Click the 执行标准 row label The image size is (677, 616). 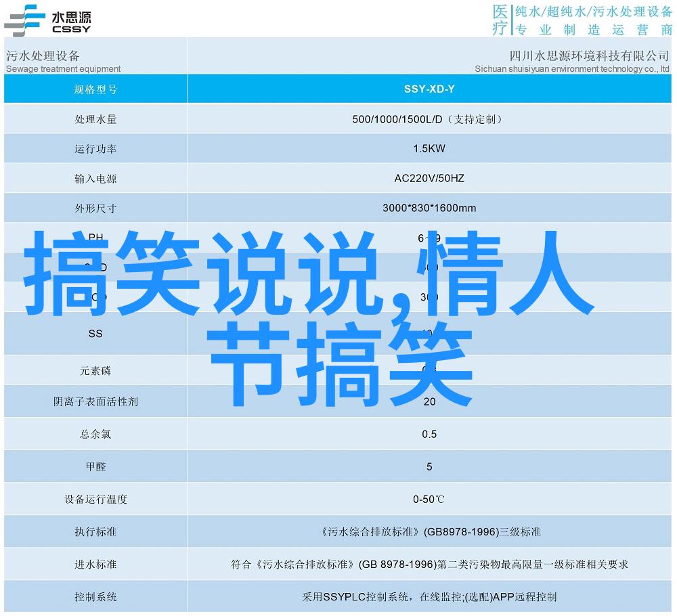click(95, 532)
